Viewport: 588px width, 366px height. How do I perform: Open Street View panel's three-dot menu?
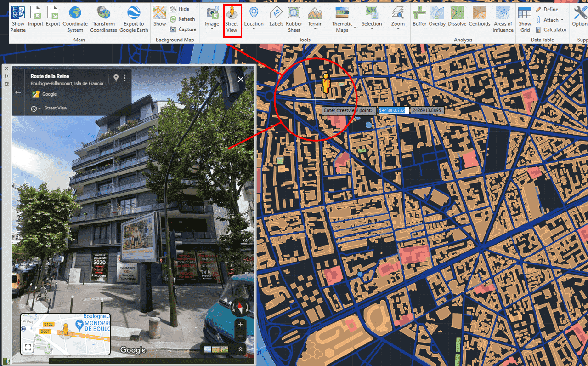tap(124, 79)
